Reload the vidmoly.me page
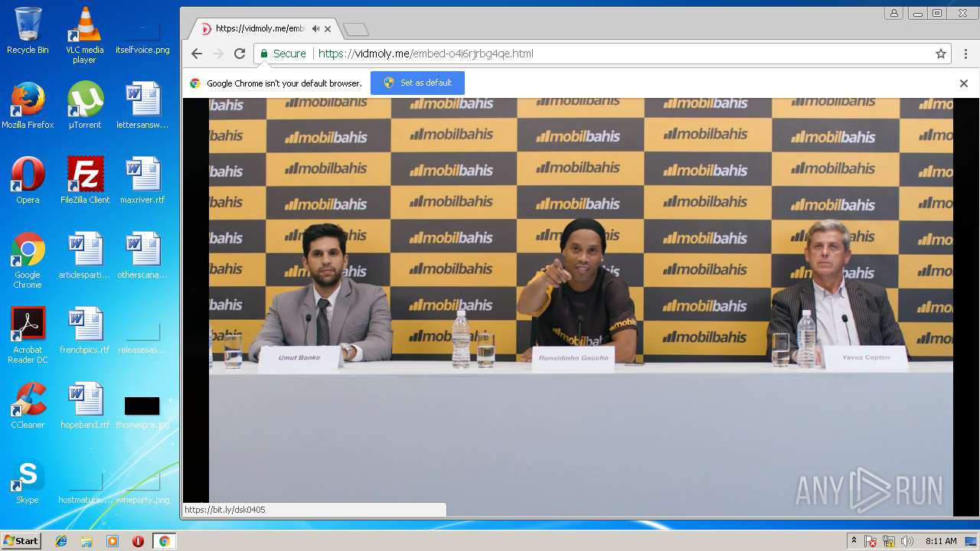Viewport: 980px width, 551px height. (x=240, y=54)
